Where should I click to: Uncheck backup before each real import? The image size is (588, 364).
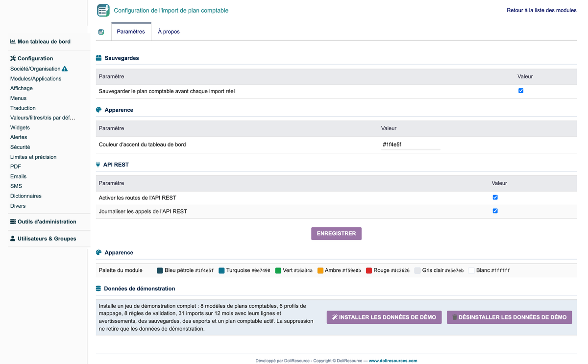pos(521,91)
